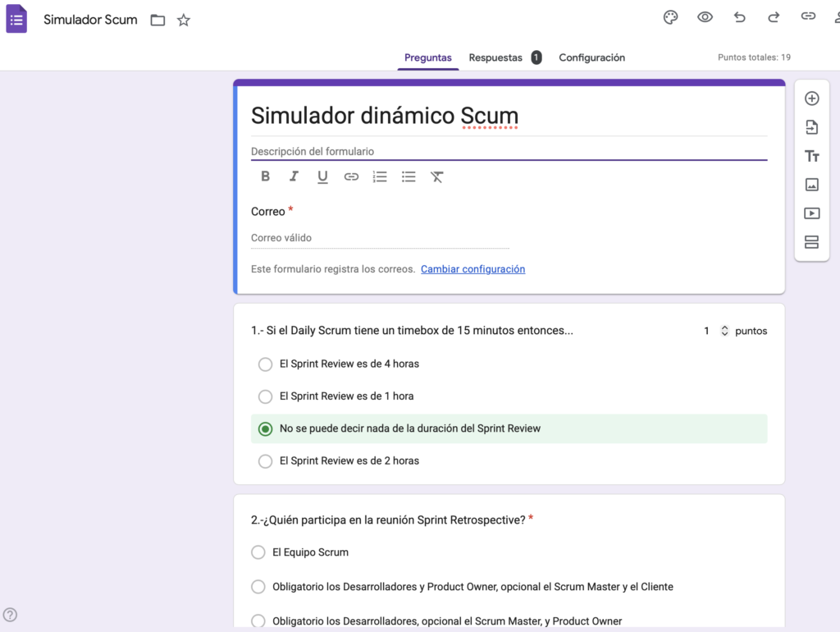Screen dimensions: 840x632
Task: Click the import questions icon
Action: [811, 127]
